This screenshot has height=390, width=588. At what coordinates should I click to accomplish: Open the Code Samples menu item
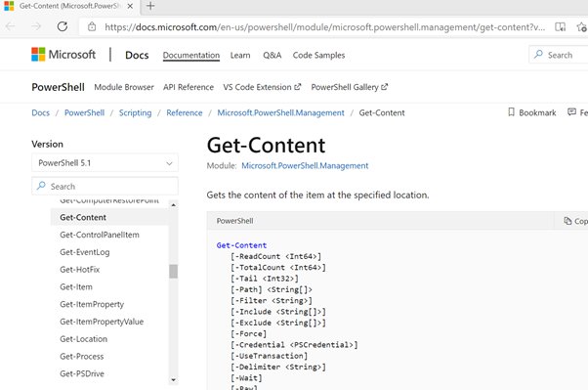click(318, 55)
